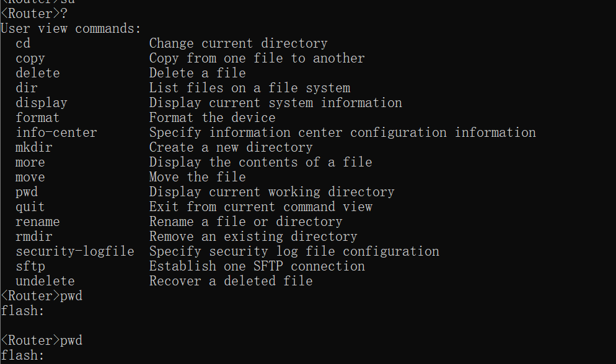Select the 'undelete' command name
The height and width of the screenshot is (364, 616).
tap(45, 281)
